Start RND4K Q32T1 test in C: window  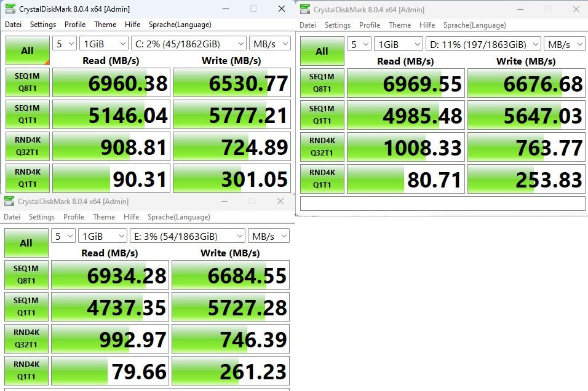[x=28, y=146]
